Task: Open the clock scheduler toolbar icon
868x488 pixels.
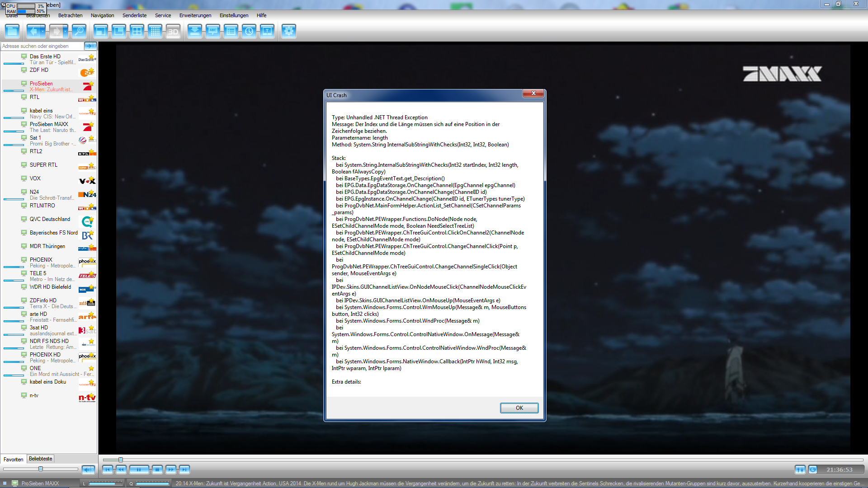Action: [249, 31]
